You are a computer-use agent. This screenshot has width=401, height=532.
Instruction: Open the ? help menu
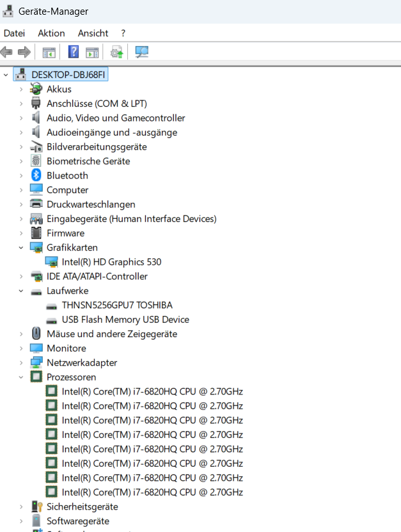coord(123,33)
